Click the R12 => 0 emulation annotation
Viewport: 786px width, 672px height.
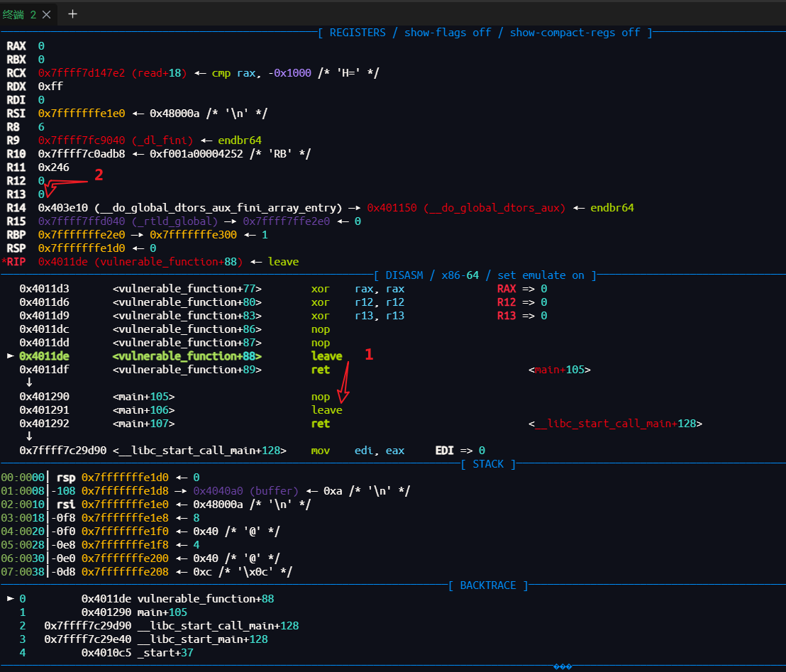(522, 303)
